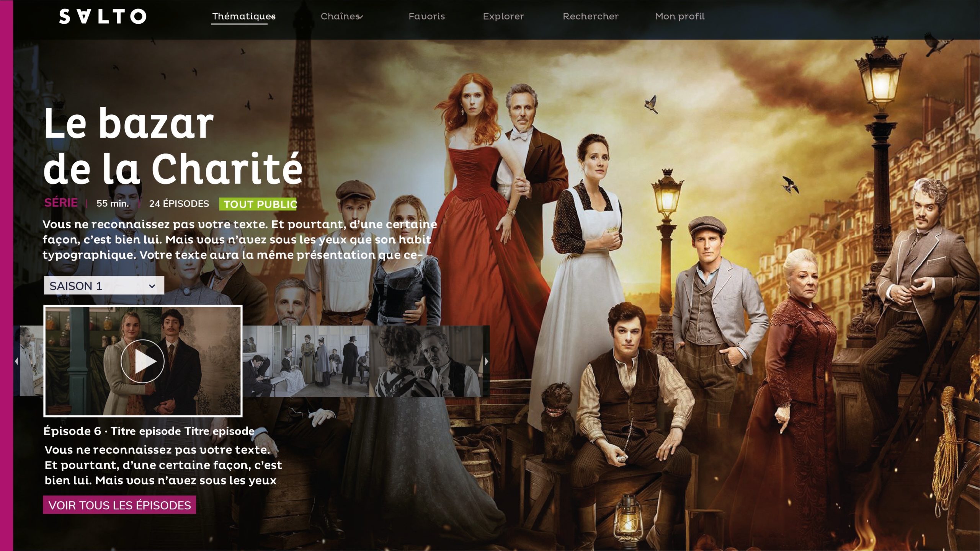Image resolution: width=980 pixels, height=551 pixels.
Task: Open the Chaînes menu
Action: [x=342, y=16]
